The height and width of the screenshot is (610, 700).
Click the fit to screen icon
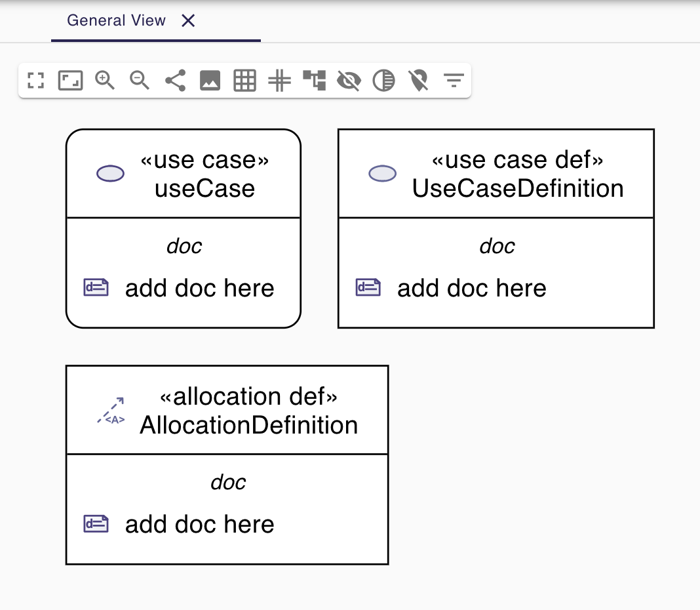[71, 81]
